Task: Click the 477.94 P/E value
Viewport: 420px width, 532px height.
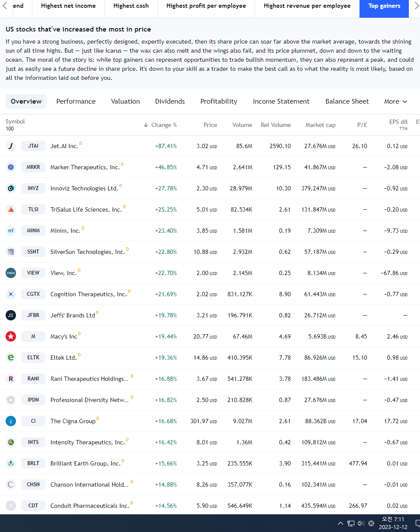Action: click(358, 463)
